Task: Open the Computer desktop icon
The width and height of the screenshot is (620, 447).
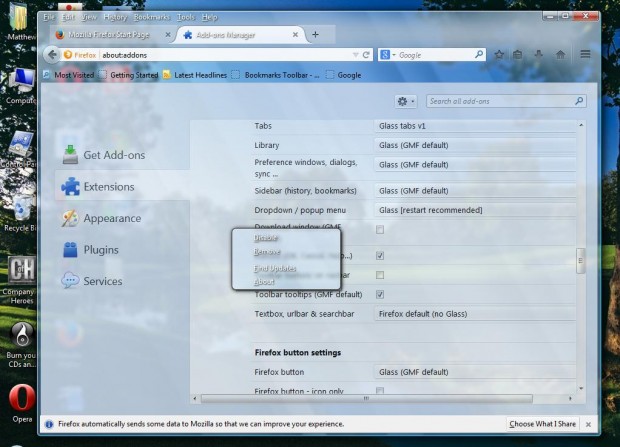Action: [x=21, y=86]
